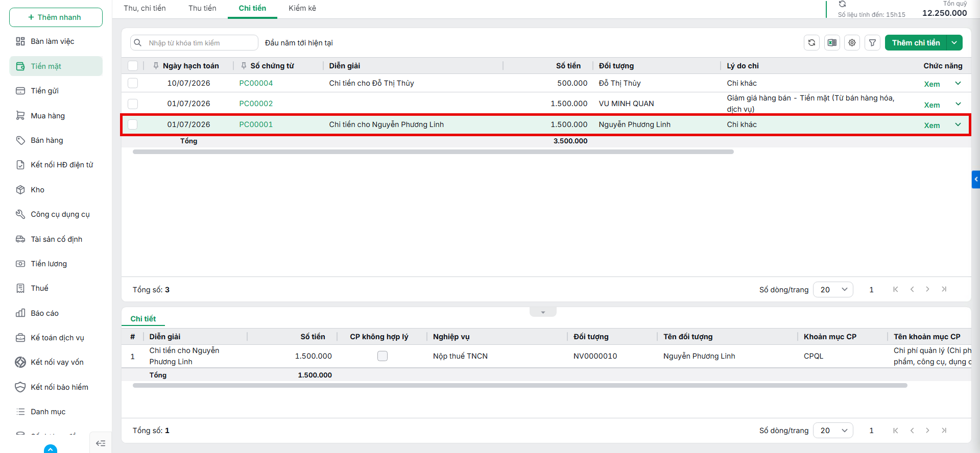Open voucher PC00002 link
This screenshot has width=980, height=453.
pos(256,104)
